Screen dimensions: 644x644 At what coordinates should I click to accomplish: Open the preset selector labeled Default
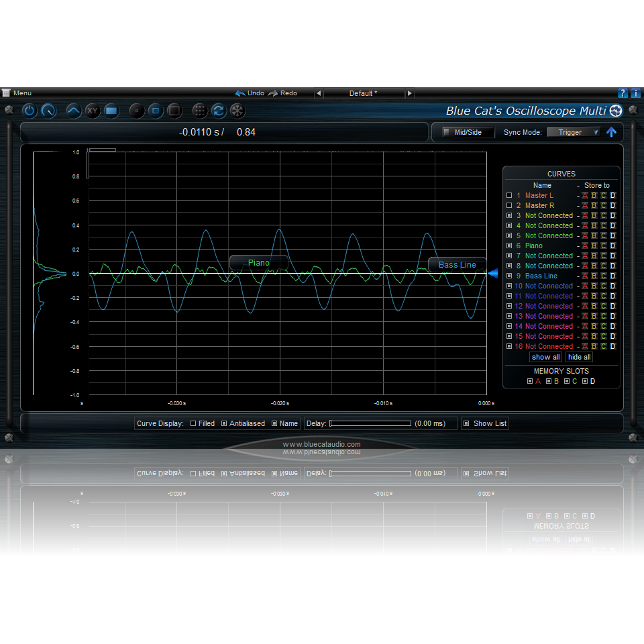click(365, 93)
